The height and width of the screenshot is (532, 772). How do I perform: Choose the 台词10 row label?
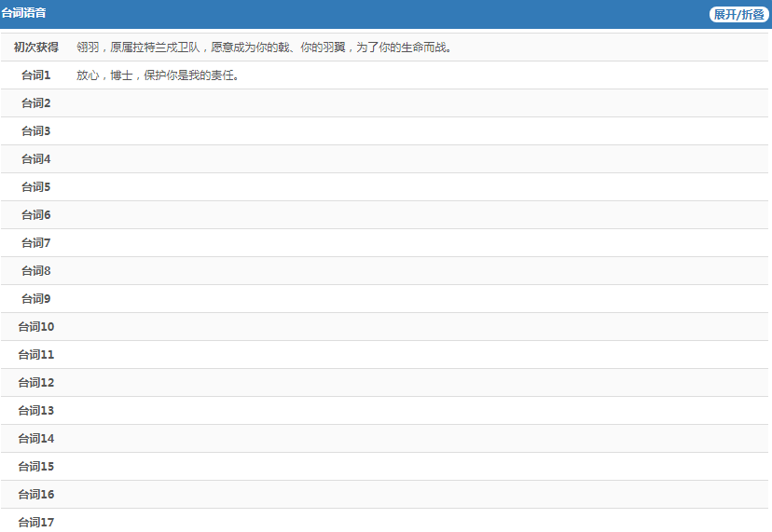[x=36, y=326]
